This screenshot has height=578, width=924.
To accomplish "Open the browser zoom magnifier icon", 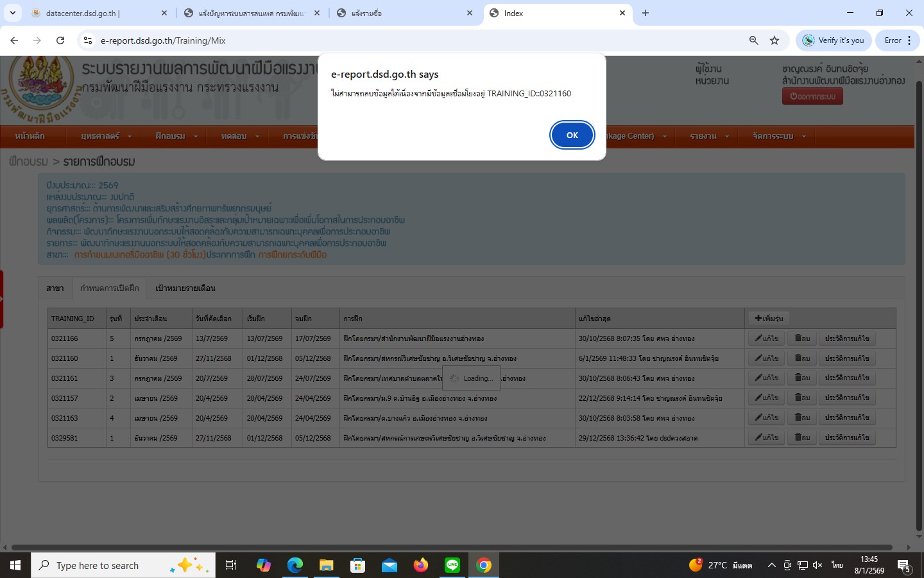I will 753,40.
